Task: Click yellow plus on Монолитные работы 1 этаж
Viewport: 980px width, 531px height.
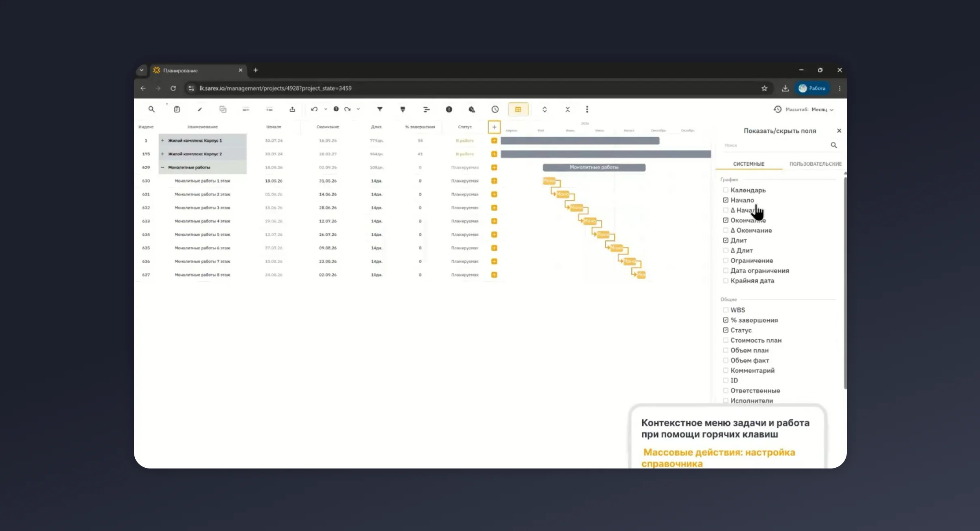Action: click(494, 181)
